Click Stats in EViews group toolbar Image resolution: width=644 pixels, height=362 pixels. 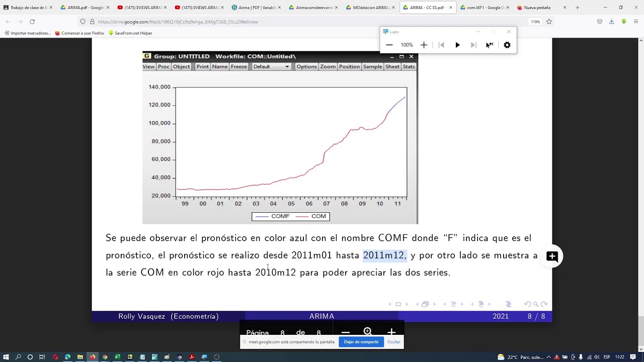tap(409, 67)
